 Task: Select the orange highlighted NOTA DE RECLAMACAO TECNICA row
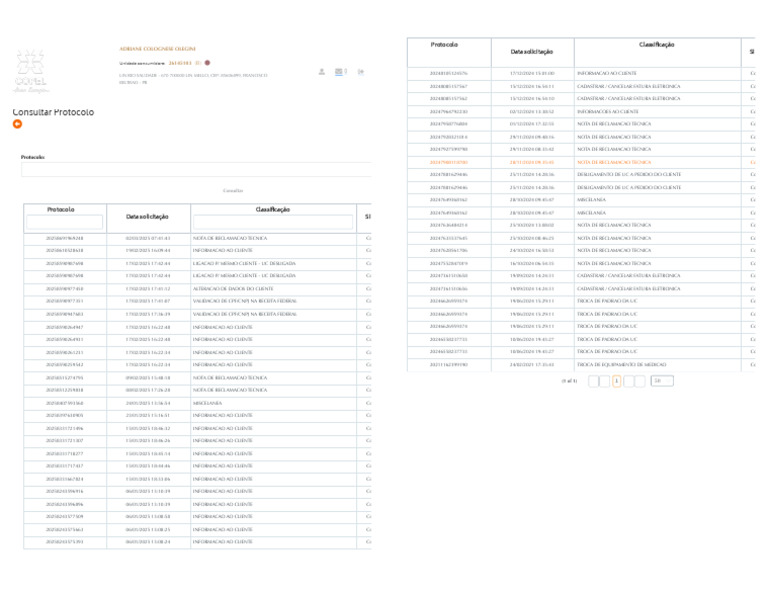[581, 162]
